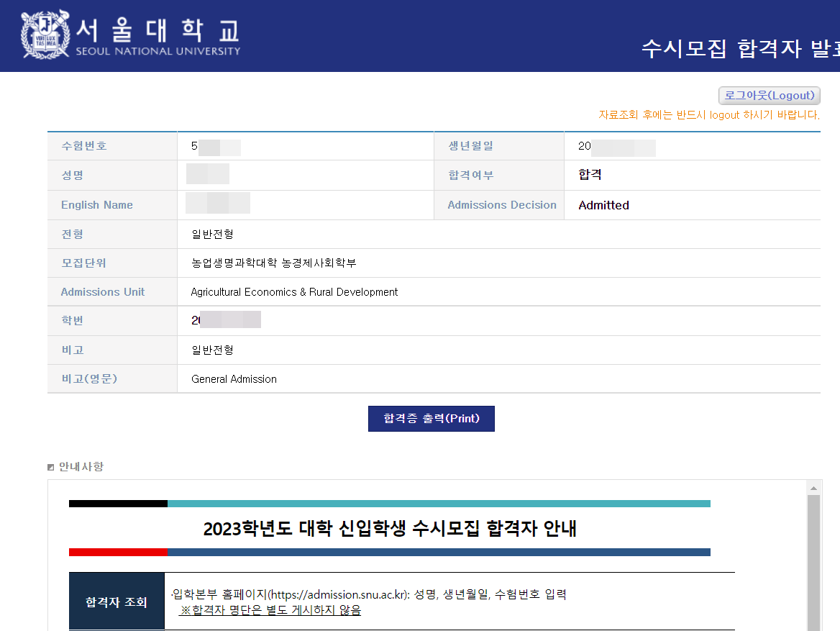Click the 2023학년도 대학 신입학생 수시모집 합격자 안내 heading

(390, 529)
